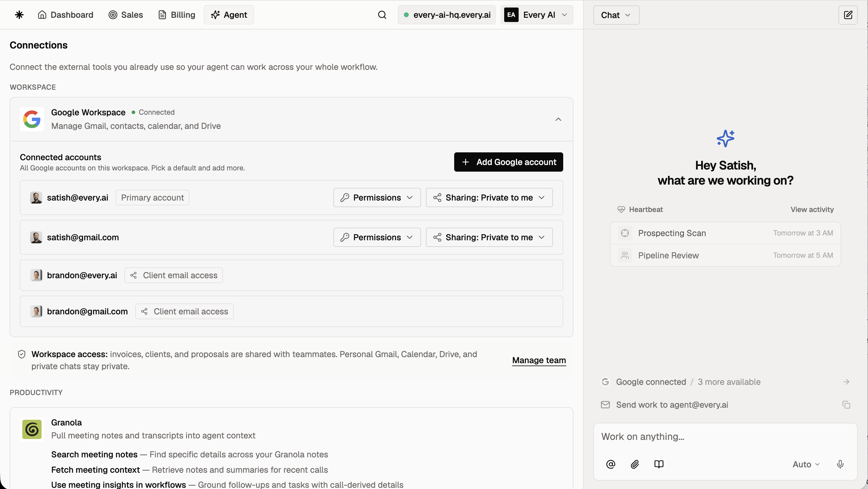Click satish@gmail.com avatar
The width and height of the screenshot is (868, 489).
[36, 238]
